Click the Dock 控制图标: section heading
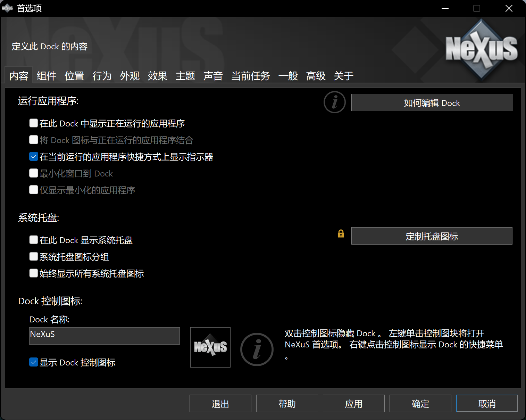The image size is (526, 420). pos(50,301)
